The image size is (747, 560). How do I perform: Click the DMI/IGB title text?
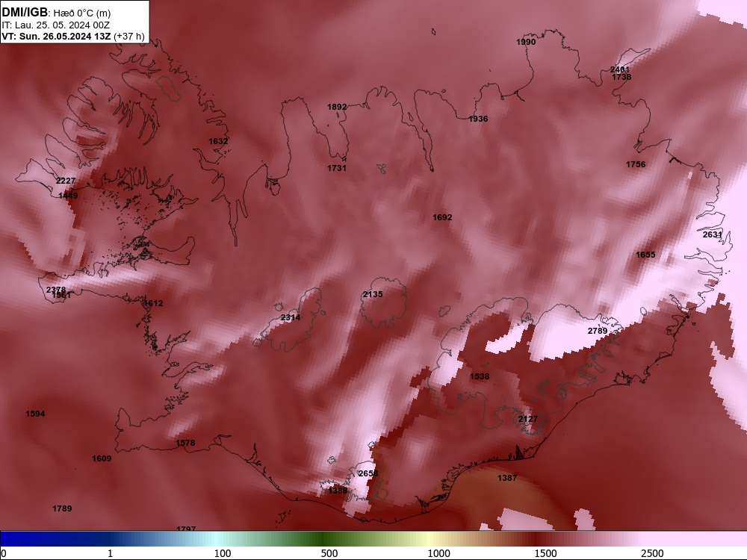[x=25, y=13]
